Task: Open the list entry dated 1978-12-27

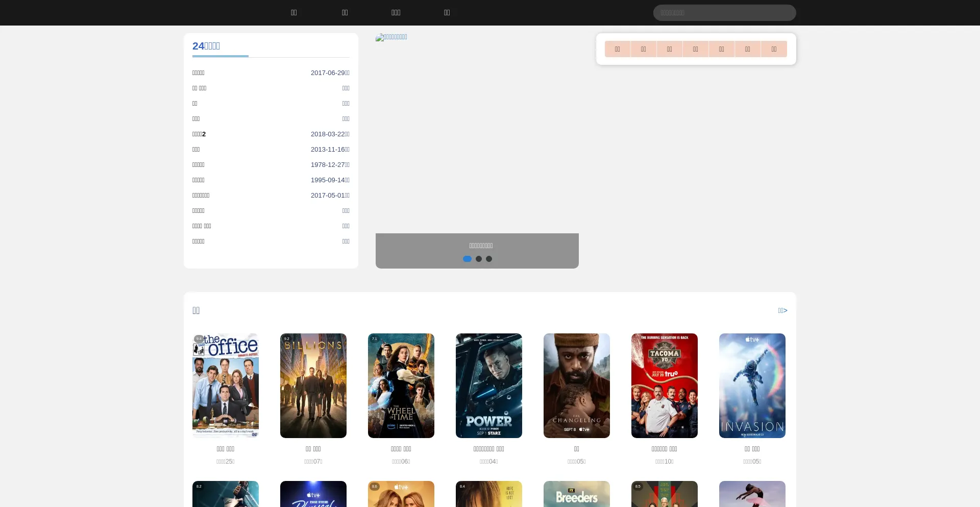Action: pos(199,165)
